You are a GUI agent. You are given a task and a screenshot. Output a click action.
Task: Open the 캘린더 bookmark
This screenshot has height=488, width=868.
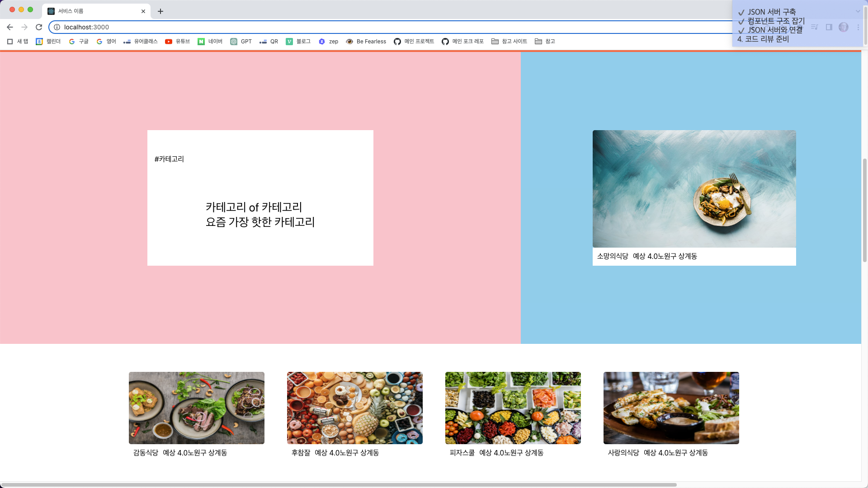[48, 42]
